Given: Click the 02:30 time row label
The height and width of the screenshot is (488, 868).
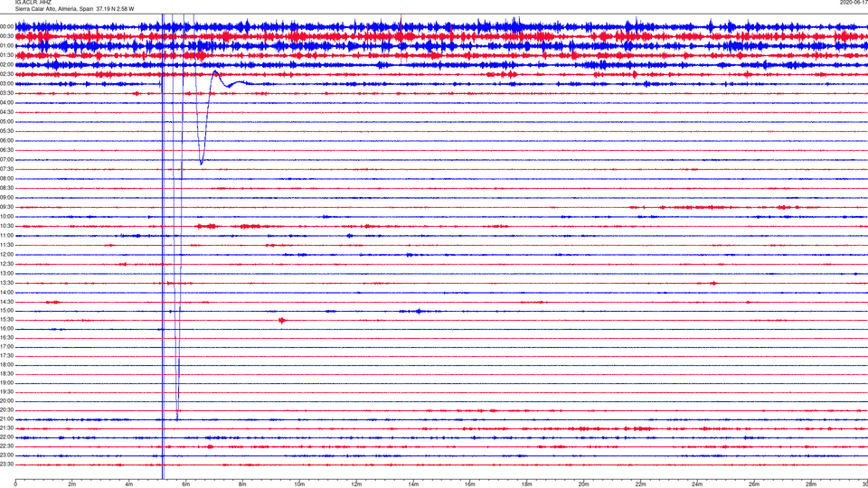Looking at the screenshot, I should [6, 74].
